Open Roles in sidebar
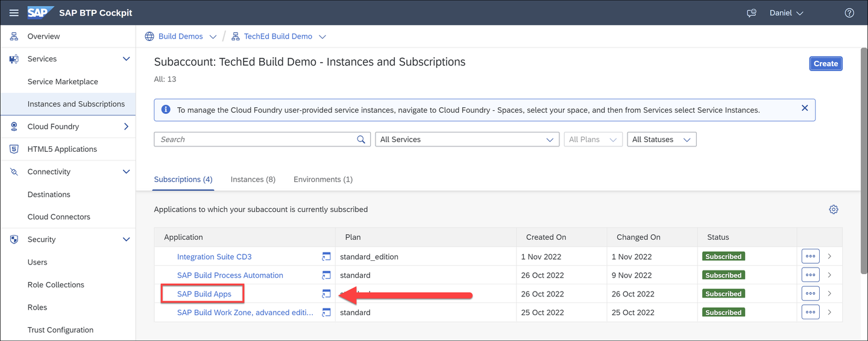868x341 pixels. (x=37, y=307)
